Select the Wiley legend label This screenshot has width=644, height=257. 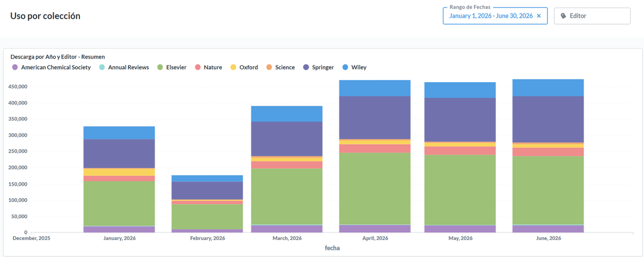pyautogui.click(x=359, y=68)
